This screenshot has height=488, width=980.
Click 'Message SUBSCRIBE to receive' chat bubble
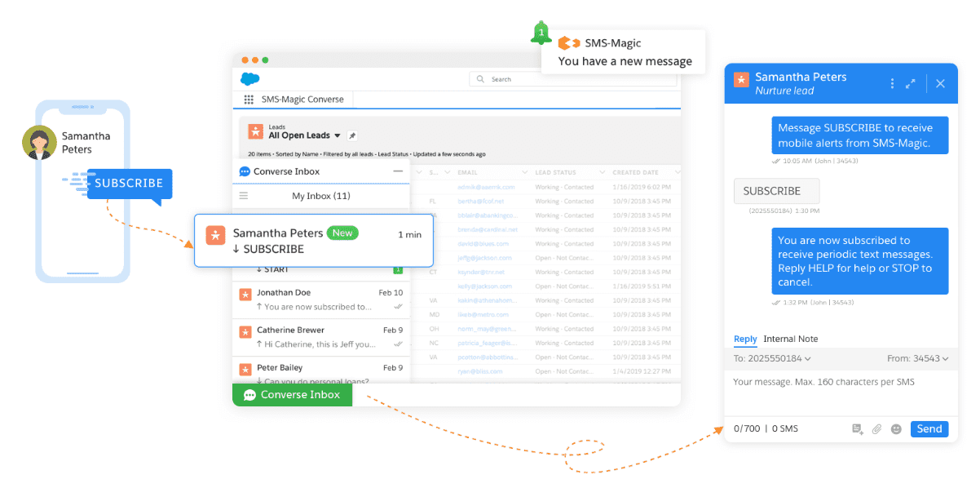point(860,135)
